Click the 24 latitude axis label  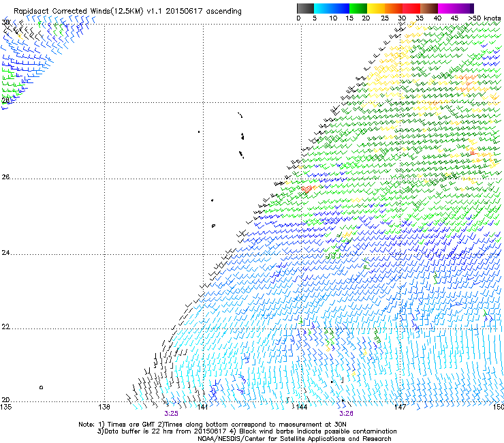pos(5,253)
